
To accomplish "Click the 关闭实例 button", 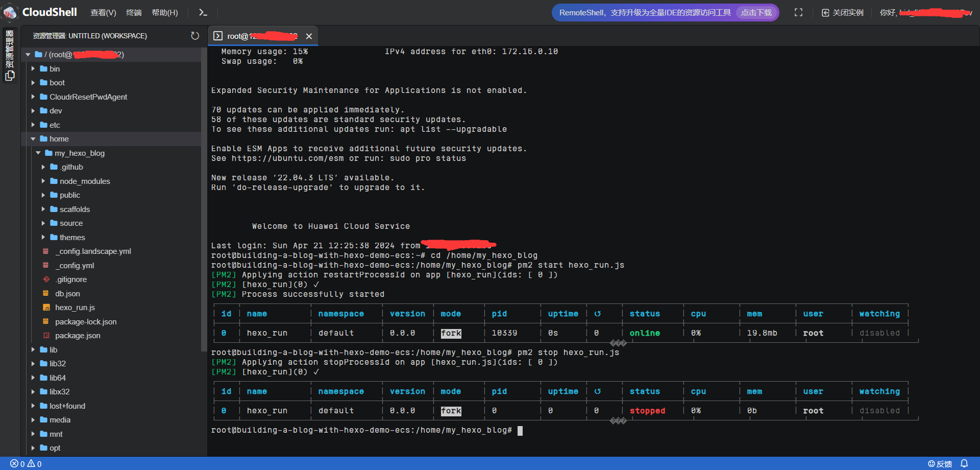I will coord(842,12).
